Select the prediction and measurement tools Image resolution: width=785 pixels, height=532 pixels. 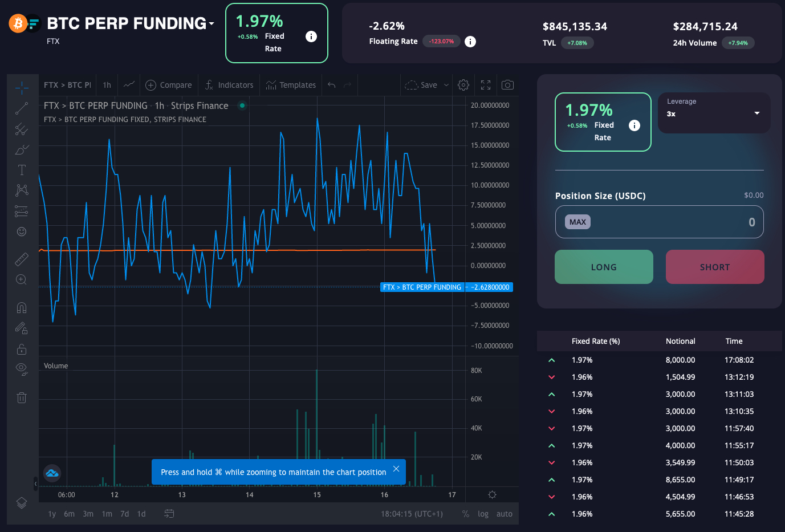(x=22, y=211)
